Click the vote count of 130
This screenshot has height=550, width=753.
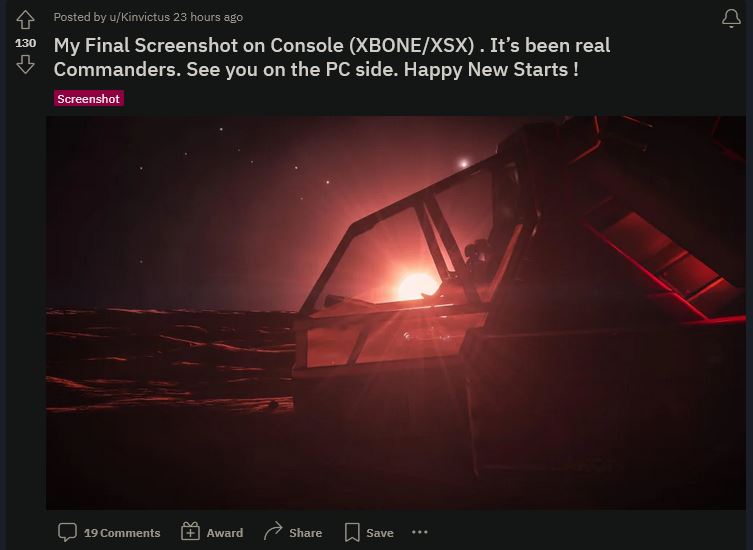(25, 43)
